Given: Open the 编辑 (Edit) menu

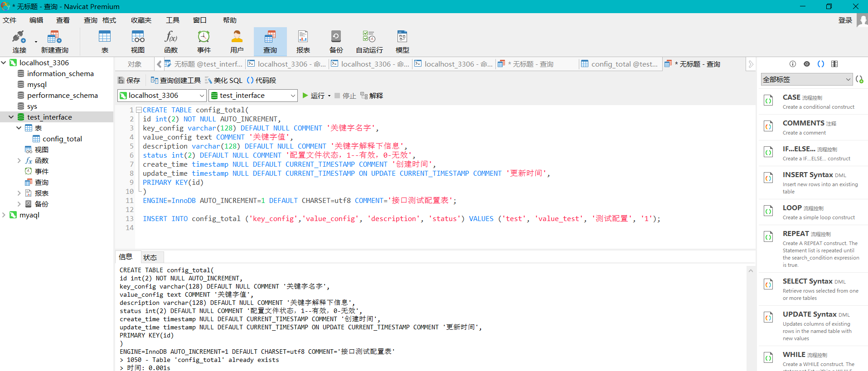Looking at the screenshot, I should 36,20.
